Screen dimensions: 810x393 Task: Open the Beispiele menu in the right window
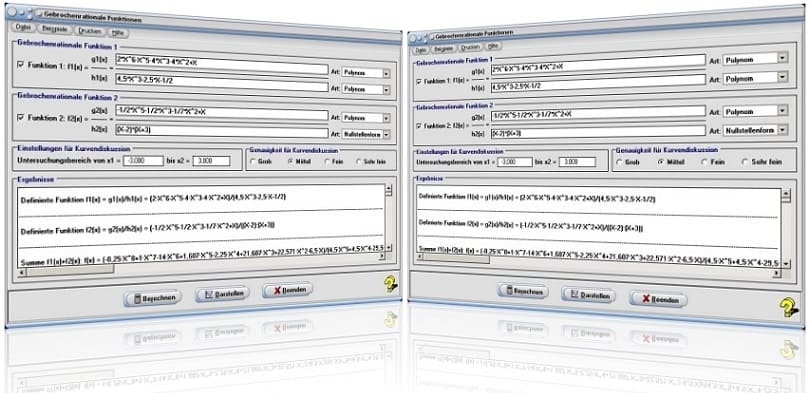point(443,49)
